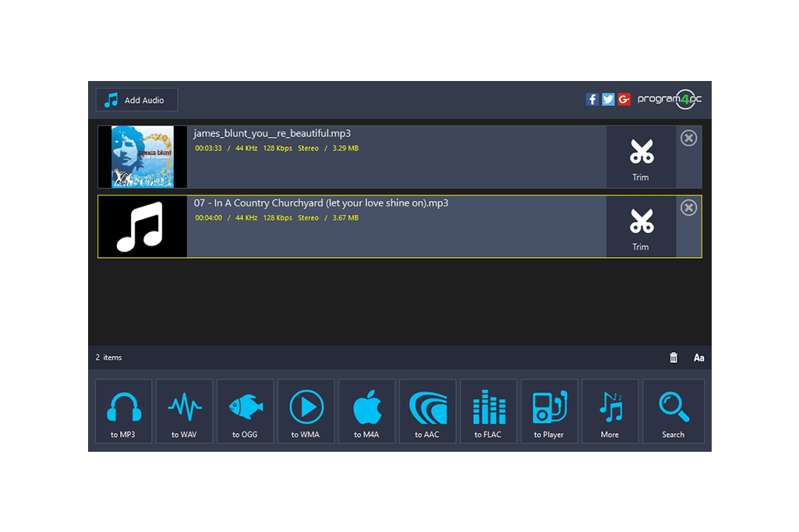Convert audio to OGG format
The width and height of the screenshot is (799, 532).
(x=245, y=411)
